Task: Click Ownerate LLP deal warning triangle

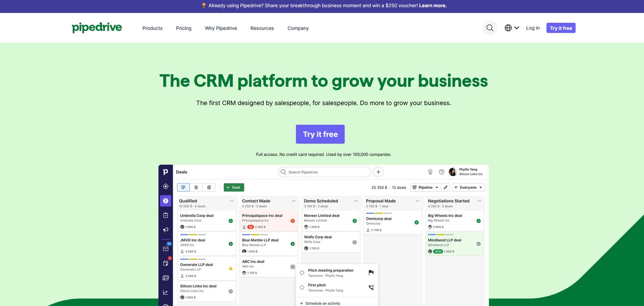Action: (x=231, y=268)
